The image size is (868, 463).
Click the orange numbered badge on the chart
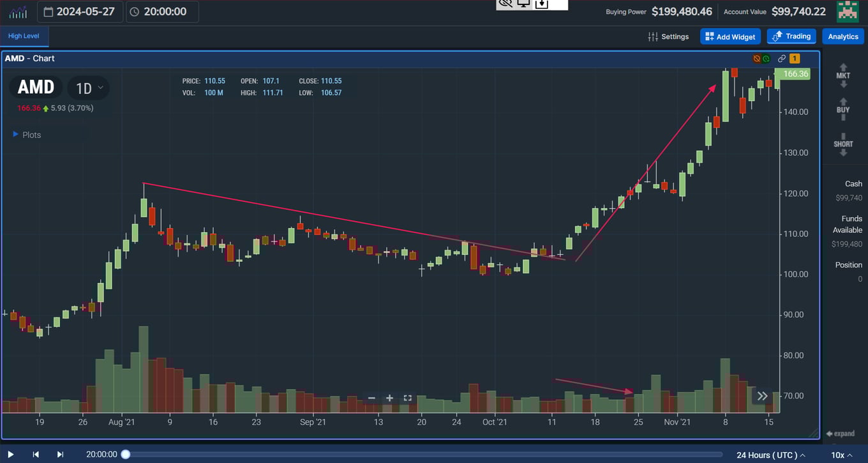(793, 58)
